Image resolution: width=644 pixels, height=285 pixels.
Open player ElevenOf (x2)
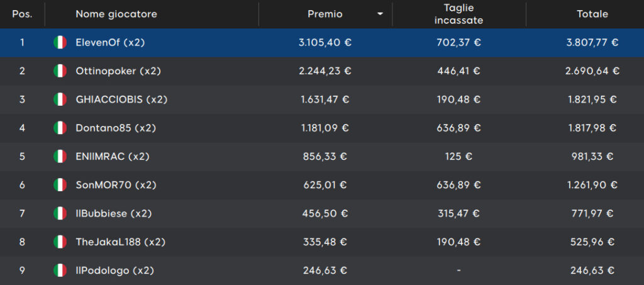(x=111, y=42)
